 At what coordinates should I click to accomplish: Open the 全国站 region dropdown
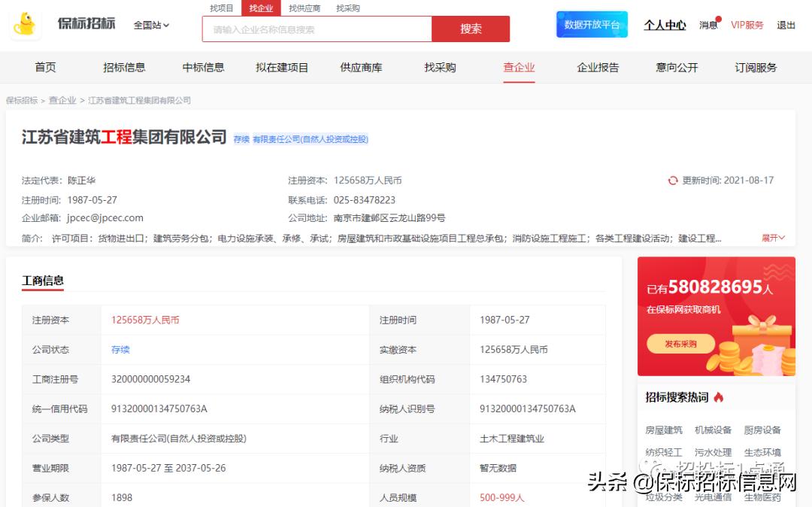151,25
